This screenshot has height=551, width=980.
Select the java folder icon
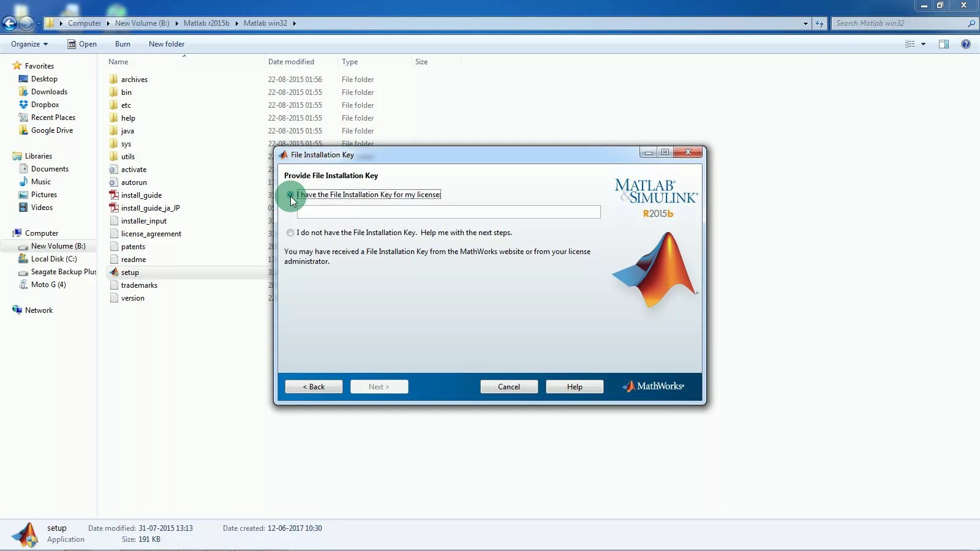pyautogui.click(x=113, y=130)
